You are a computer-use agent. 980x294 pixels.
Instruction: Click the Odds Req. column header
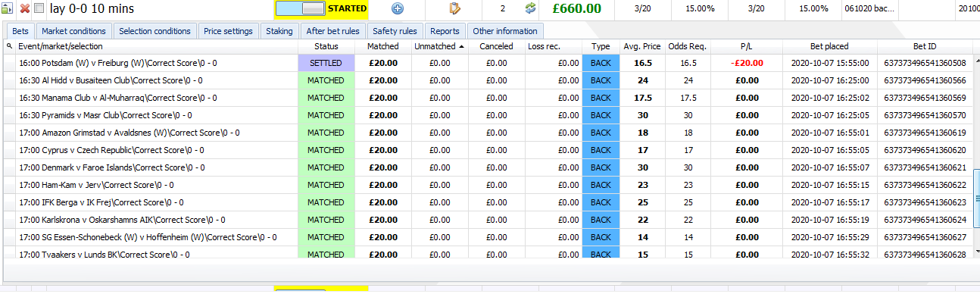(688, 46)
